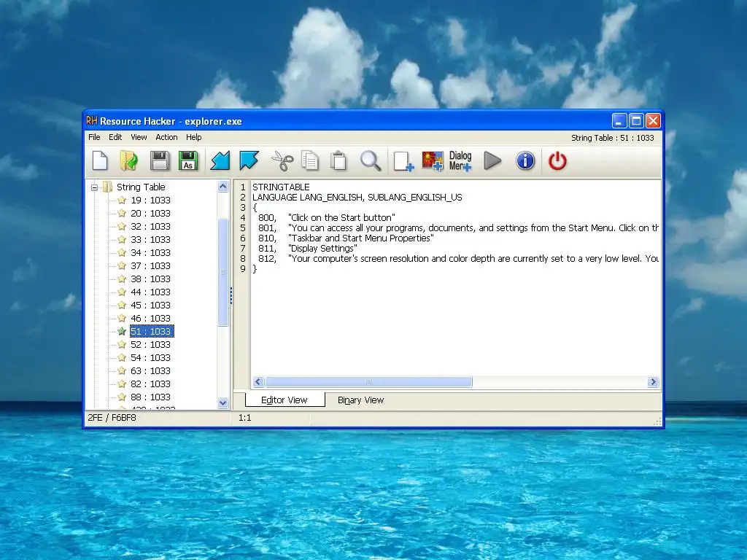This screenshot has width=747, height=560.
Task: Select tree item 33 : 1033
Action: pos(150,239)
